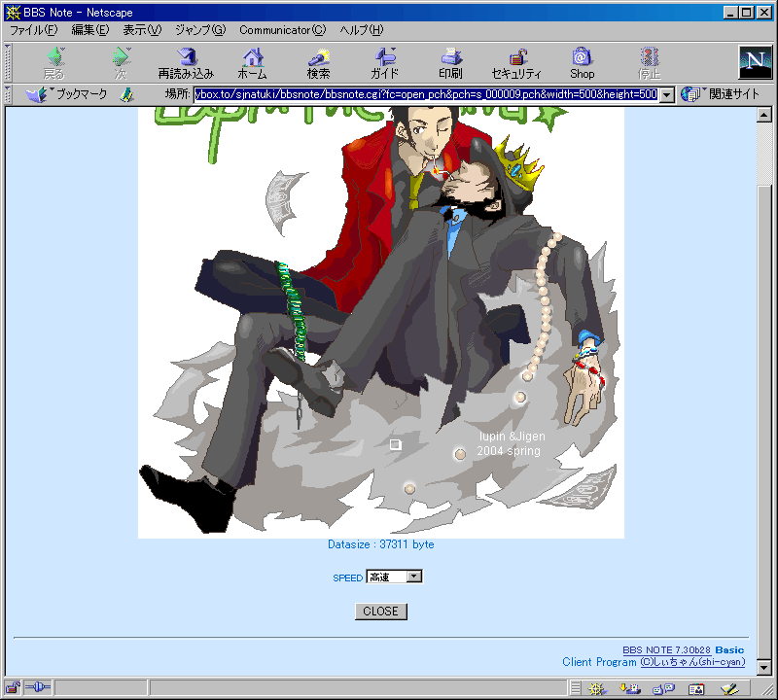Click the Netscape N logo

point(756,62)
